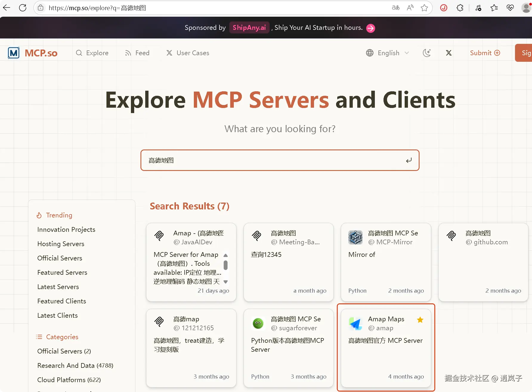Open the Feed nav item
Image resolution: width=532 pixels, height=392 pixels.
[x=137, y=53]
